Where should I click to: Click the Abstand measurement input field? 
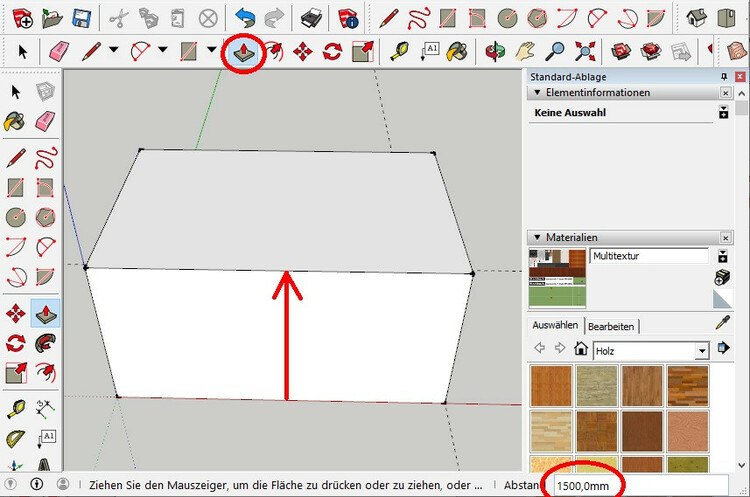click(640, 485)
